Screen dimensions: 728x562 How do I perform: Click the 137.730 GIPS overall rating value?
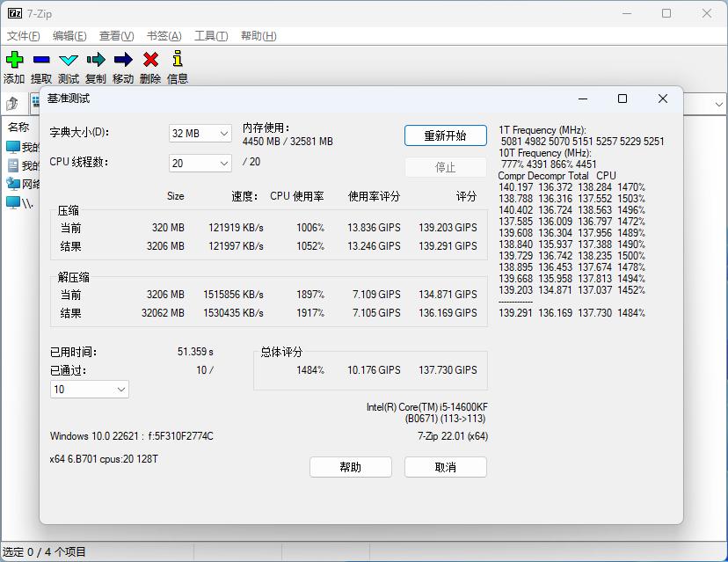point(448,369)
